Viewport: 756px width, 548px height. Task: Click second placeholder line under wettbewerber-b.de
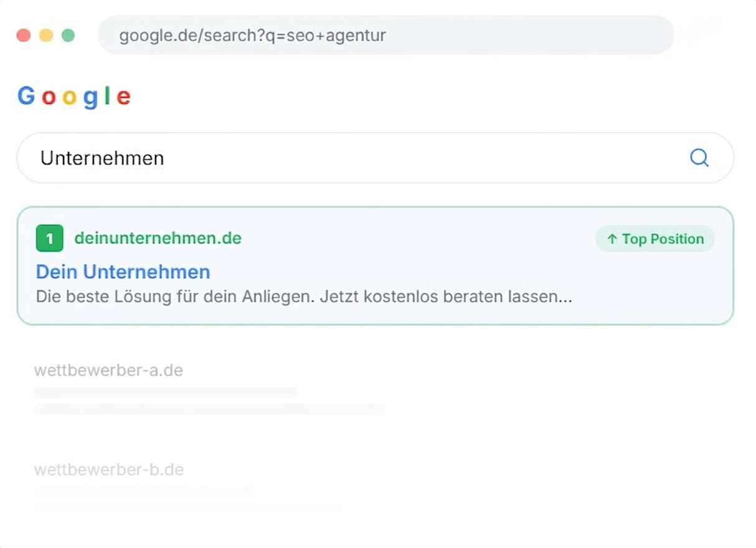pyautogui.click(x=188, y=508)
